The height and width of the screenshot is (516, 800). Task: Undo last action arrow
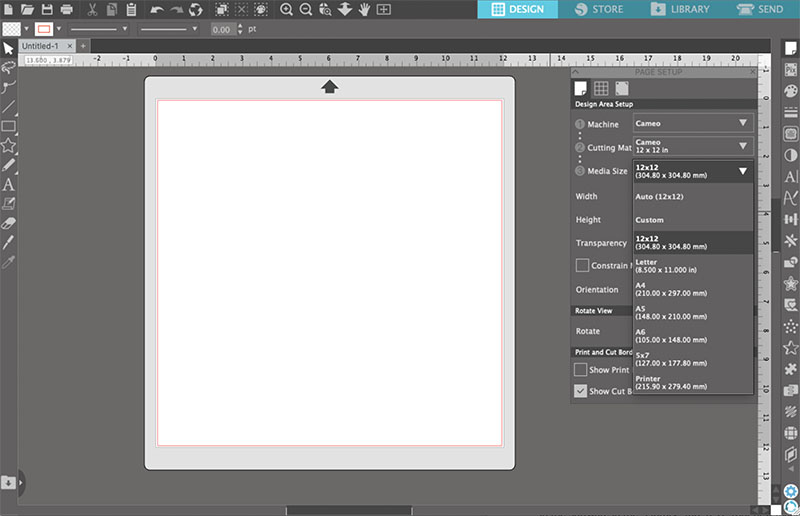pos(157,9)
